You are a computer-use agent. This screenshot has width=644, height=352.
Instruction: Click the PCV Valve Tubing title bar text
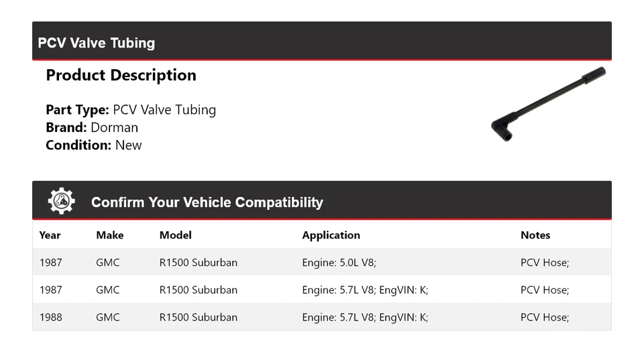[x=96, y=43]
